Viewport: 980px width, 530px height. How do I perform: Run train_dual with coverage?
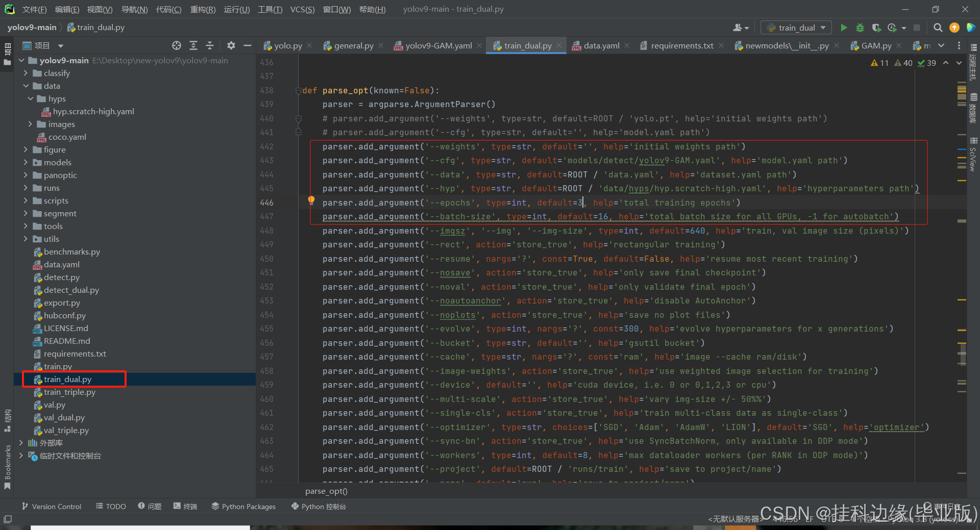pyautogui.click(x=876, y=28)
